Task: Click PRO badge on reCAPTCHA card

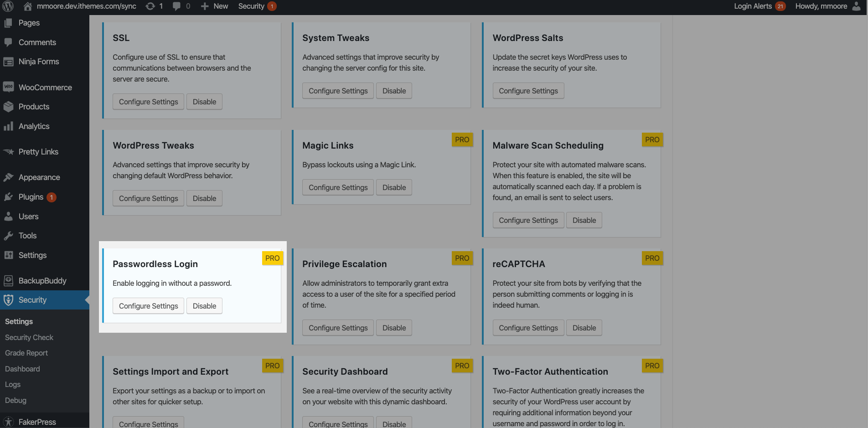Action: (652, 258)
